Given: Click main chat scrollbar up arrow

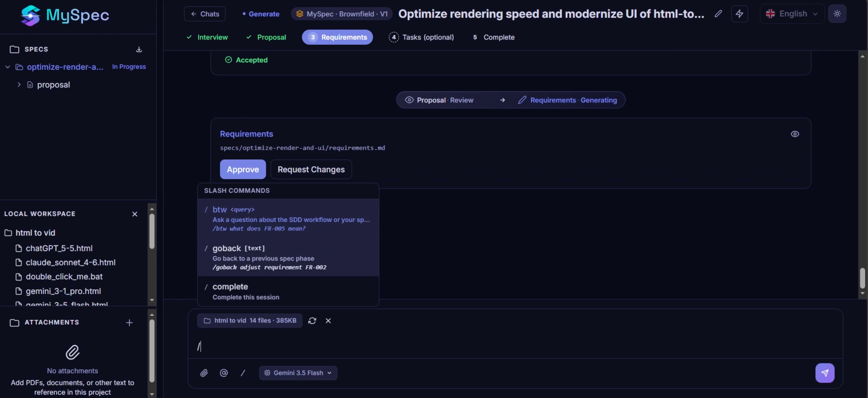Looking at the screenshot, I should (862, 56).
